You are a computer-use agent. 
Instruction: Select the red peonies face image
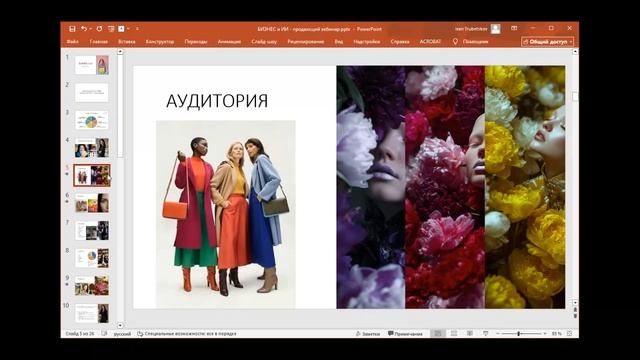coord(445,187)
